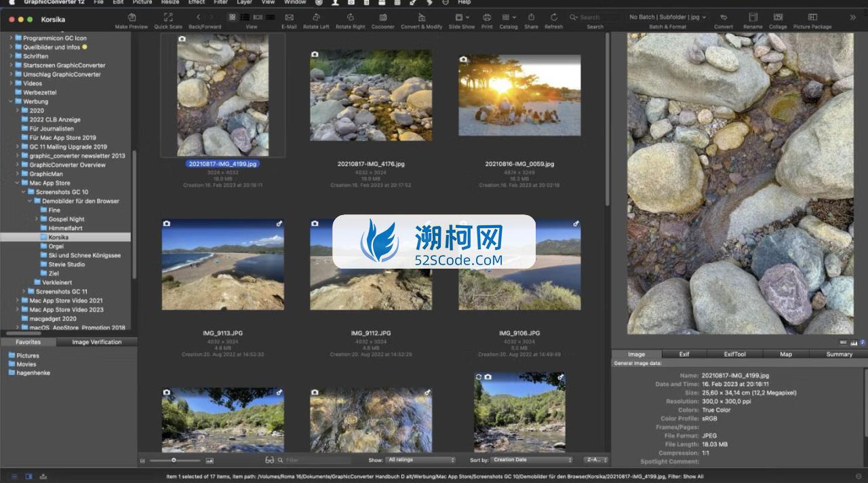868x483 pixels.
Task: Open the Effect menu in menu bar
Action: tap(197, 3)
